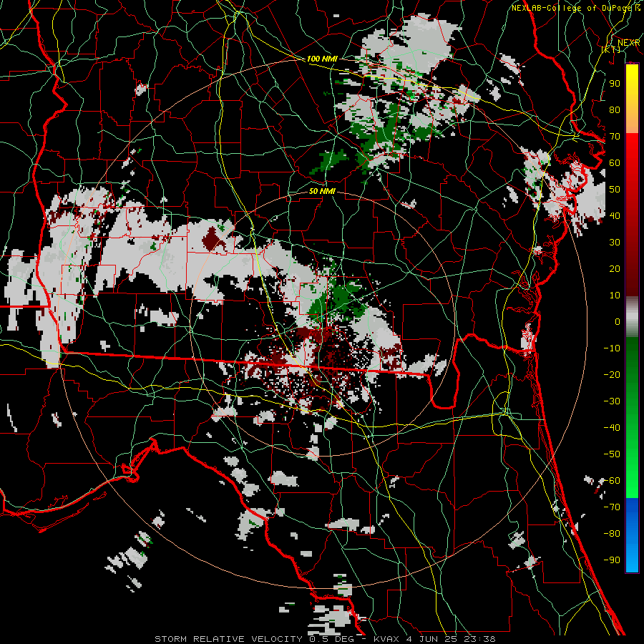The height and width of the screenshot is (644, 644).
Task: Click the -20 value on the velocity scale
Action: [x=612, y=375]
